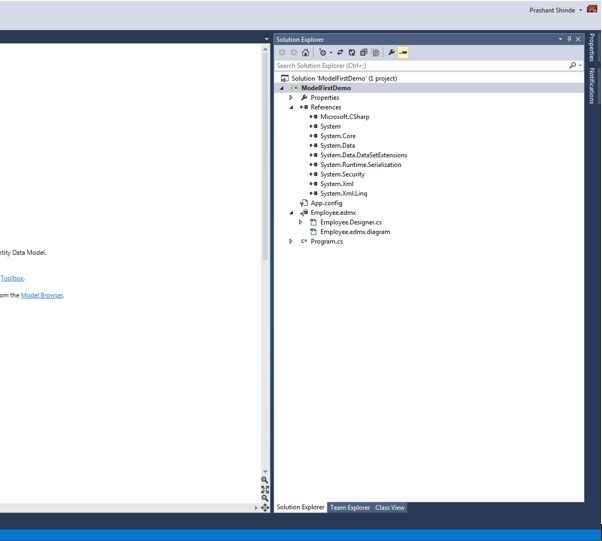Image resolution: width=602 pixels, height=541 pixels.
Task: Select the References item
Action: (x=326, y=107)
